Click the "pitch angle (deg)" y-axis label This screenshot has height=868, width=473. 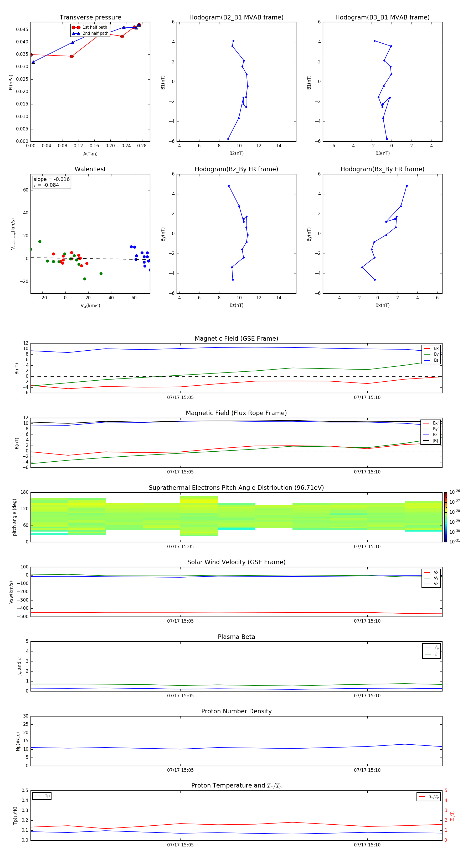coord(14,517)
